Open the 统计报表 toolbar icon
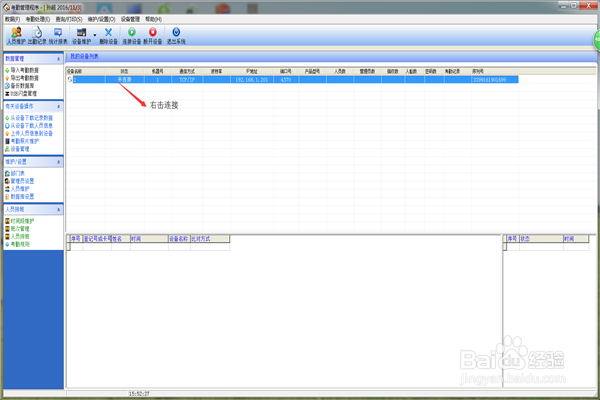 pyautogui.click(x=58, y=36)
